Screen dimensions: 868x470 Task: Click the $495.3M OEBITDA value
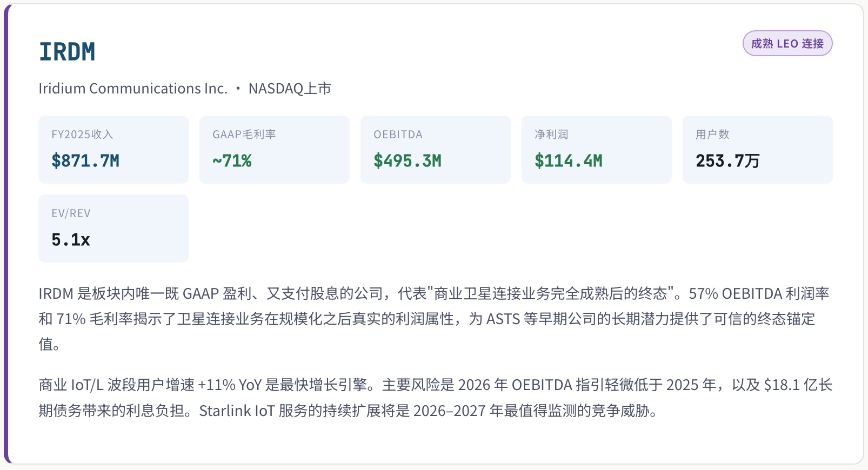click(408, 161)
